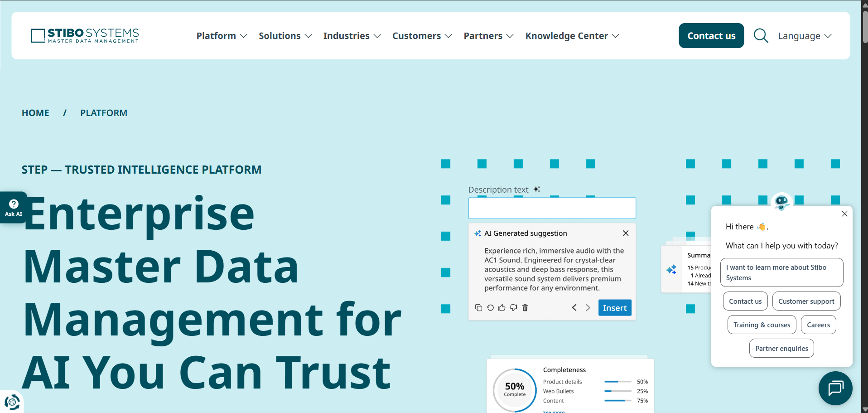Click into the Description text field
The image size is (868, 413).
[x=552, y=208]
